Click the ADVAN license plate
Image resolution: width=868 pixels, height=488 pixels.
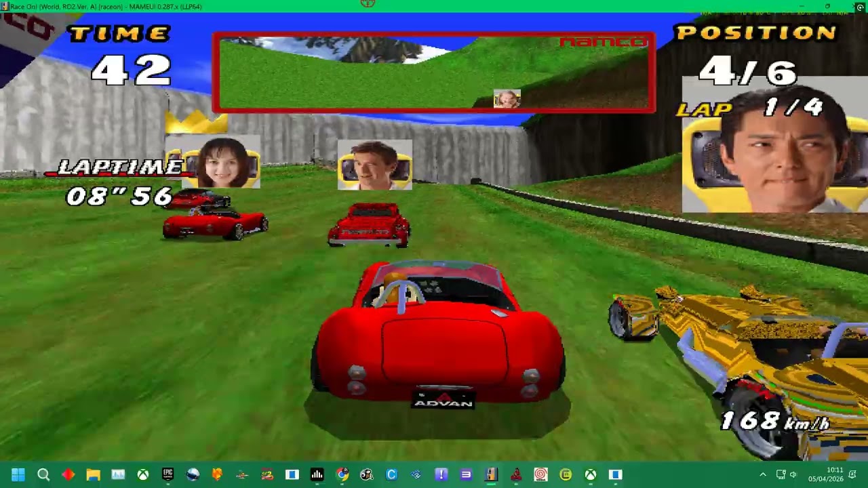(x=443, y=400)
